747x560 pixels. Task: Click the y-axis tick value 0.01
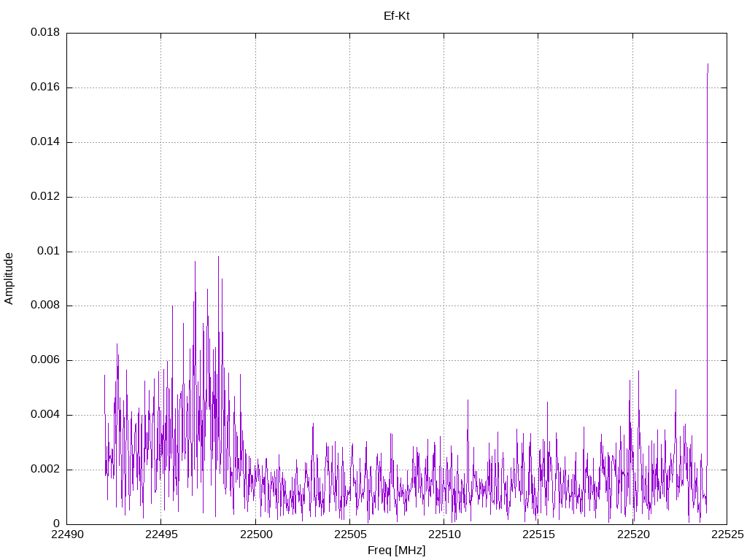pos(49,251)
